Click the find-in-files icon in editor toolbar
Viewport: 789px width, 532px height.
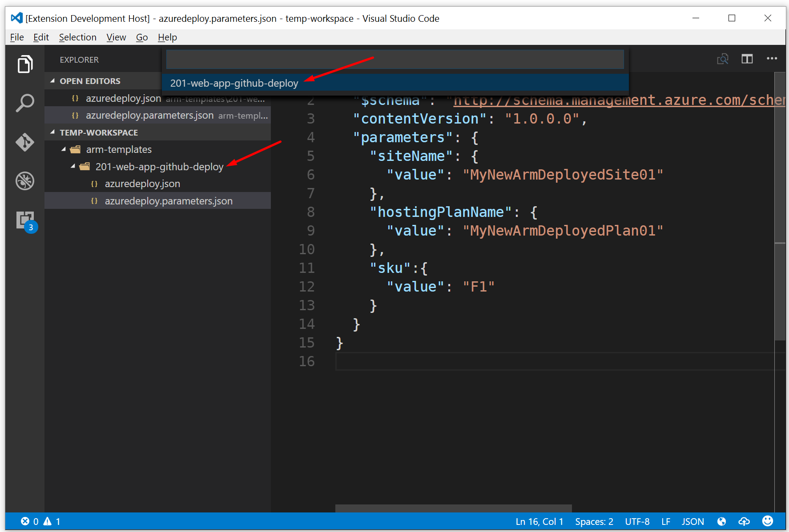coord(723,59)
